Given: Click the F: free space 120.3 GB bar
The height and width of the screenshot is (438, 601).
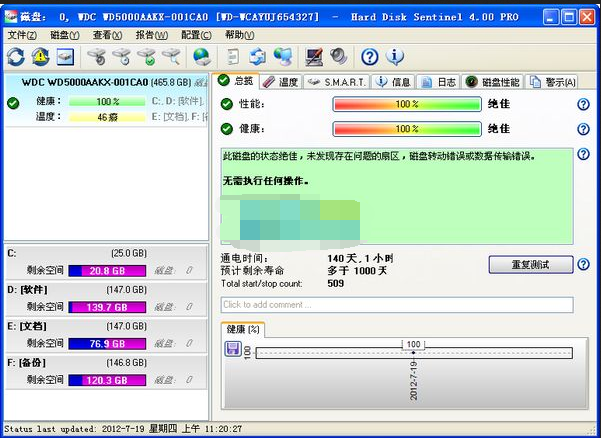Looking at the screenshot, I should [x=107, y=380].
